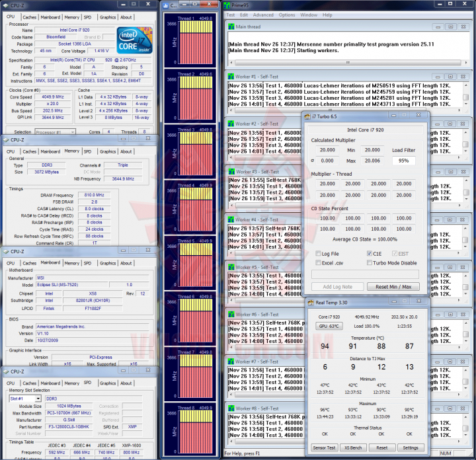Click the CPU-Z Memory window title icon
The width and height of the screenshot is (476, 460).
click(x=5, y=140)
